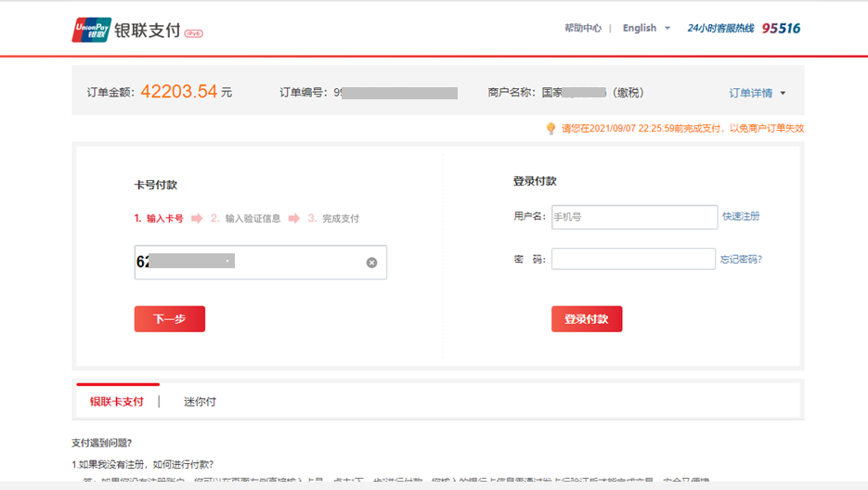Switch to 迷你付 tab
Viewport: 868px width, 490px height.
(x=200, y=402)
